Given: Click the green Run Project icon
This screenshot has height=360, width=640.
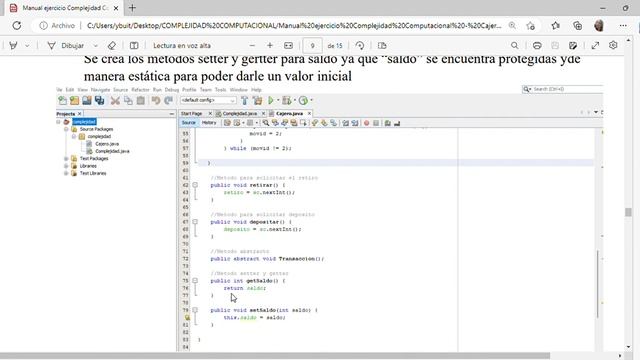Looking at the screenshot, I should pos(271,100).
